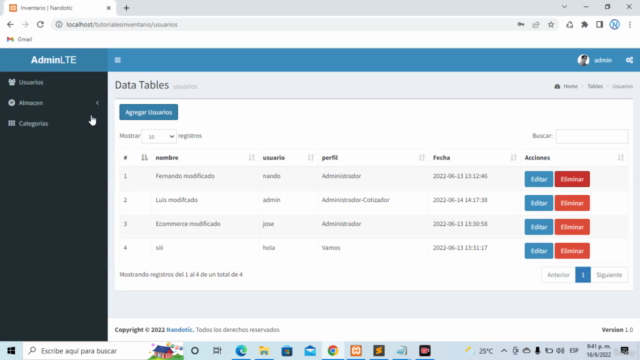
Task: Open the browser extensions puzzle icon
Action: pyautogui.click(x=584, y=24)
